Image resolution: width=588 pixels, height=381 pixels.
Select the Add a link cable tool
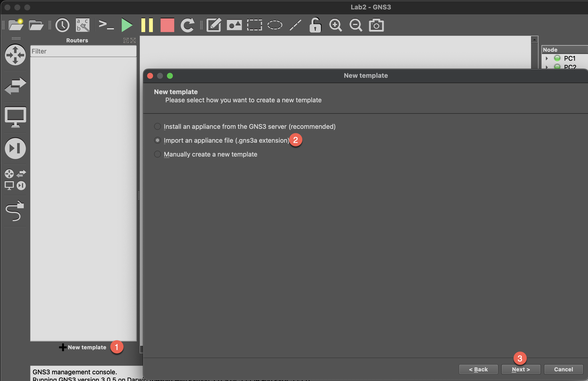click(15, 211)
